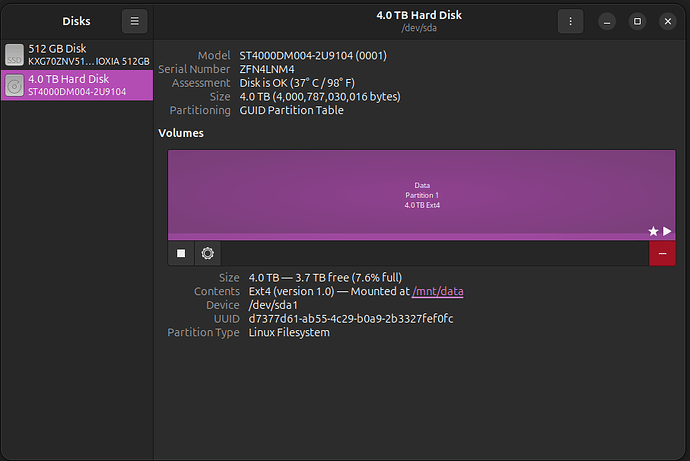This screenshot has height=461, width=690.
Task: Click the /dev/sda subtitle in the header
Action: (419, 28)
